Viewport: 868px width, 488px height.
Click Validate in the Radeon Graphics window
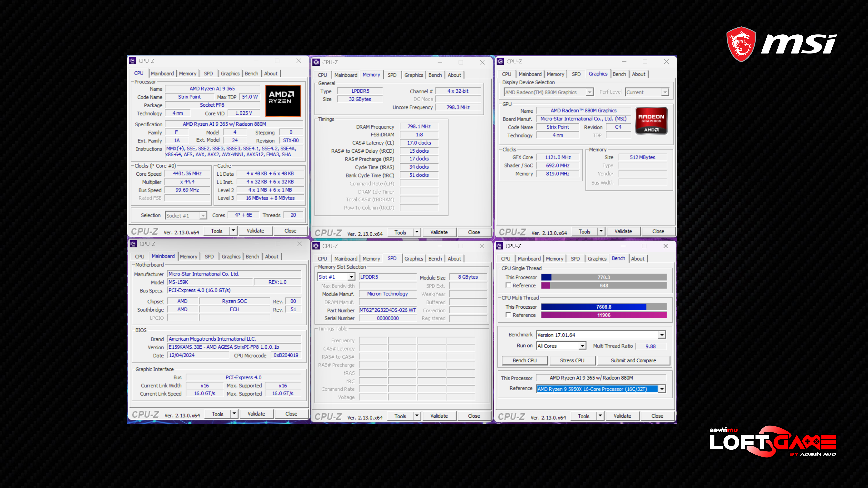[623, 232]
